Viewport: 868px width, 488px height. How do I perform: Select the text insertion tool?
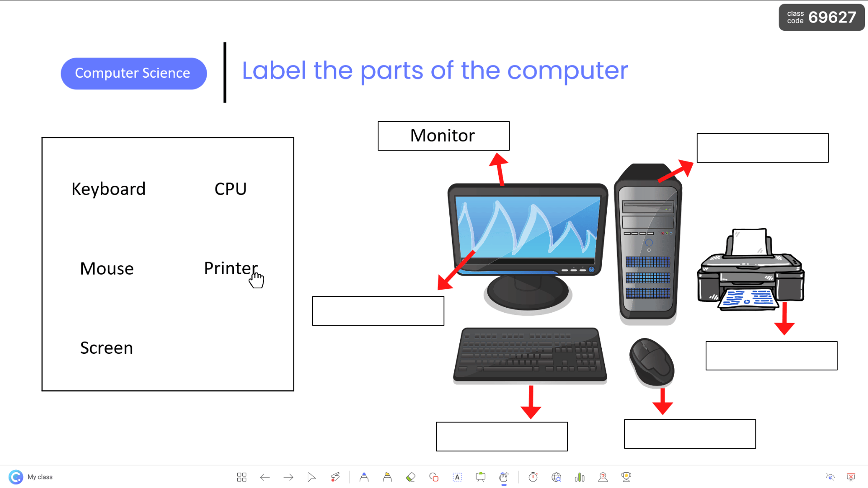coord(457,477)
